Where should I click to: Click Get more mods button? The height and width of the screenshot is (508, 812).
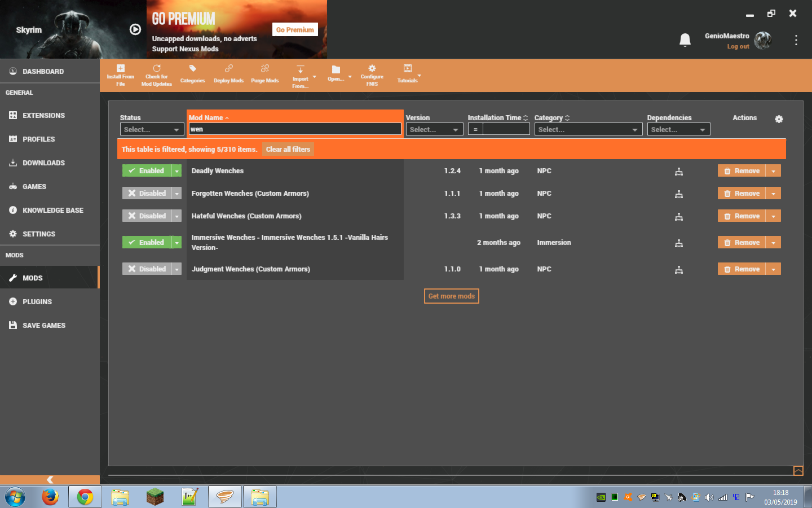click(x=452, y=296)
